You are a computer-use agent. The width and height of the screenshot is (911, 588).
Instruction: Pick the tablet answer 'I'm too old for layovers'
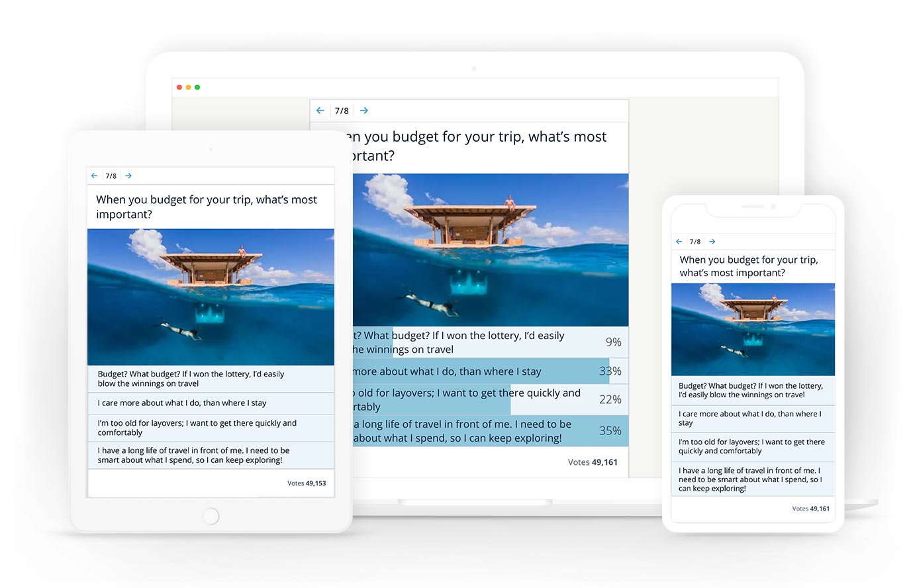click(211, 428)
